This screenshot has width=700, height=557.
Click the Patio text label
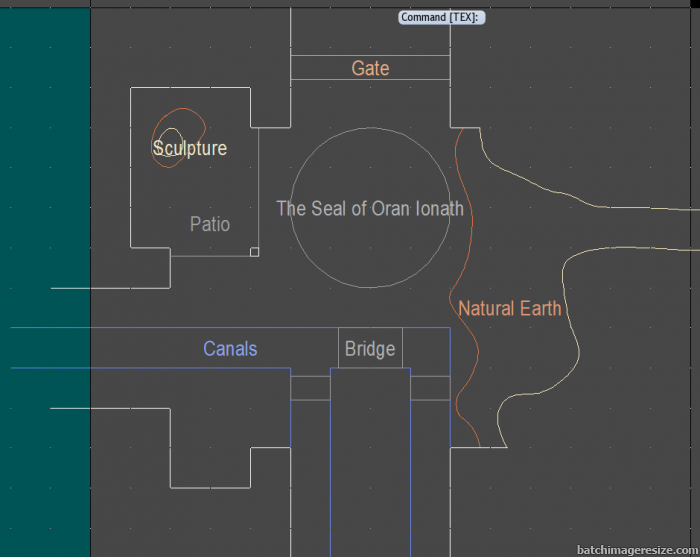[210, 224]
